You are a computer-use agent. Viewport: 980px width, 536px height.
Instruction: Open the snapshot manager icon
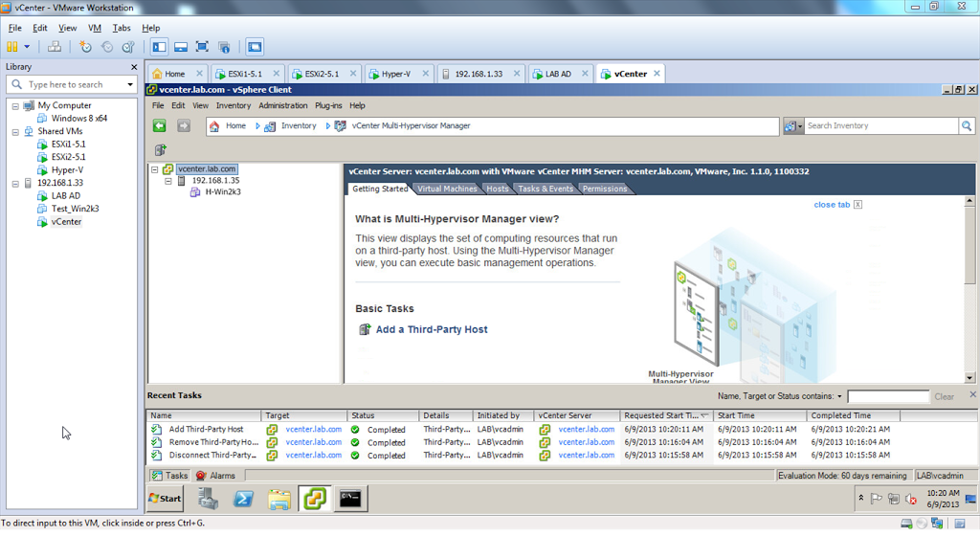coord(128,47)
